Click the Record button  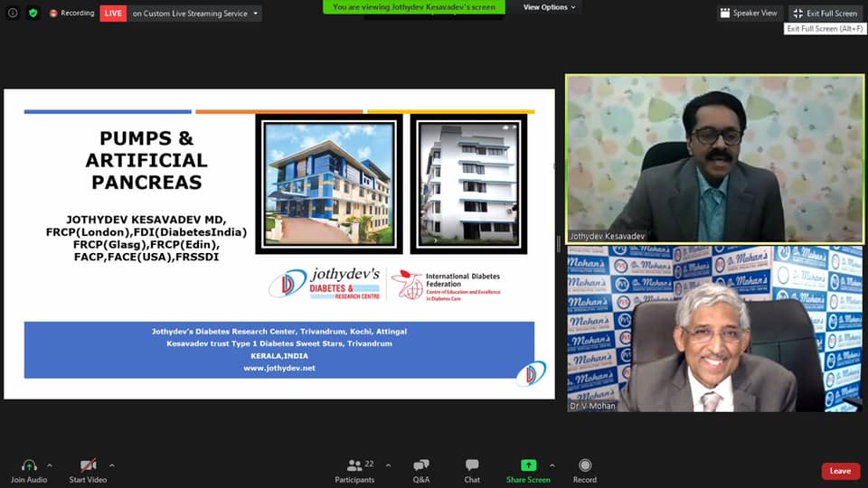tap(585, 472)
